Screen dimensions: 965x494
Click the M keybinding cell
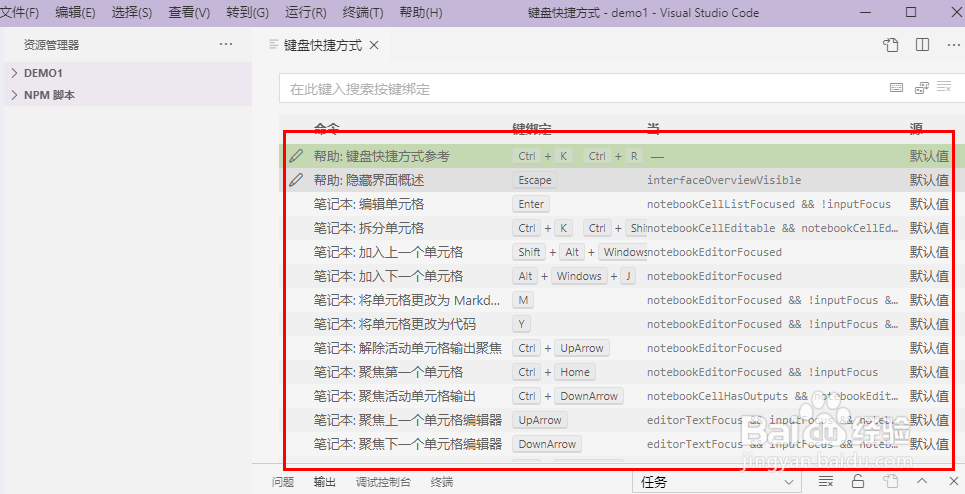click(x=523, y=300)
